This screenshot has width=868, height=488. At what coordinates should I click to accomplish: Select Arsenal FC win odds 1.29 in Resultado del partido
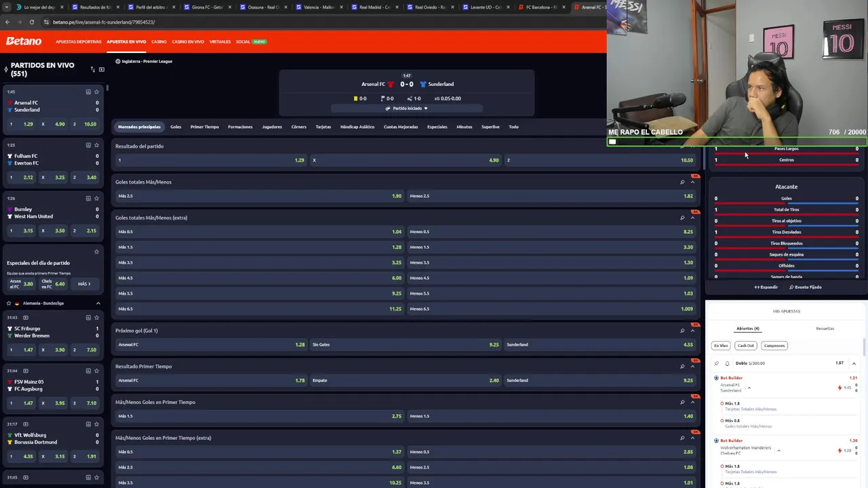pos(212,160)
